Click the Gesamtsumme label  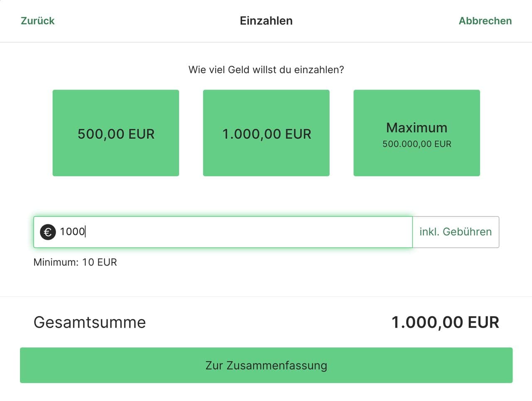click(90, 323)
